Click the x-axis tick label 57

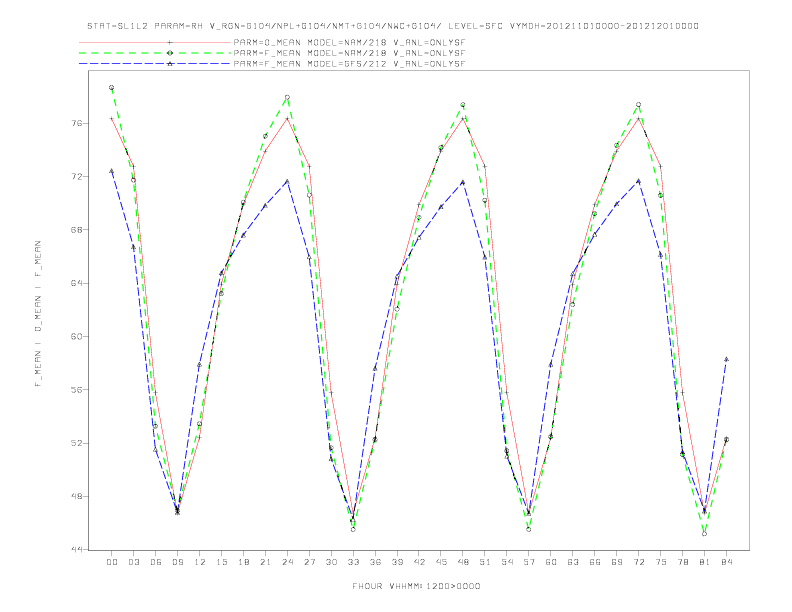coord(529,562)
